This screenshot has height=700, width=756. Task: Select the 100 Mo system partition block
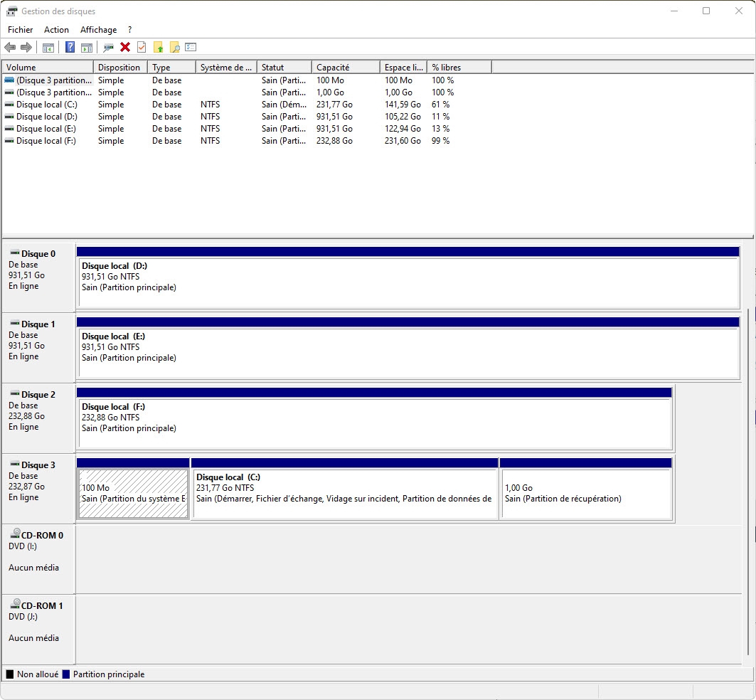[x=133, y=493]
